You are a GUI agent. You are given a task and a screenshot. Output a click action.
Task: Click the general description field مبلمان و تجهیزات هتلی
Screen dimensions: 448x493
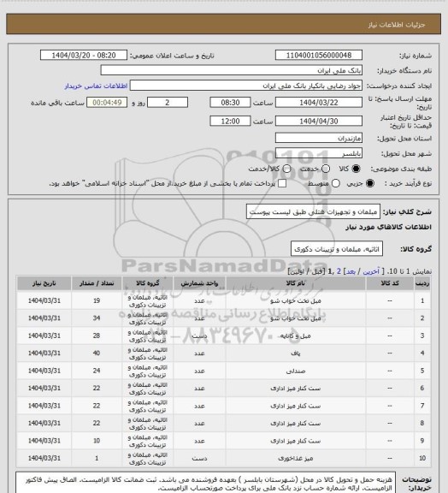pos(313,211)
